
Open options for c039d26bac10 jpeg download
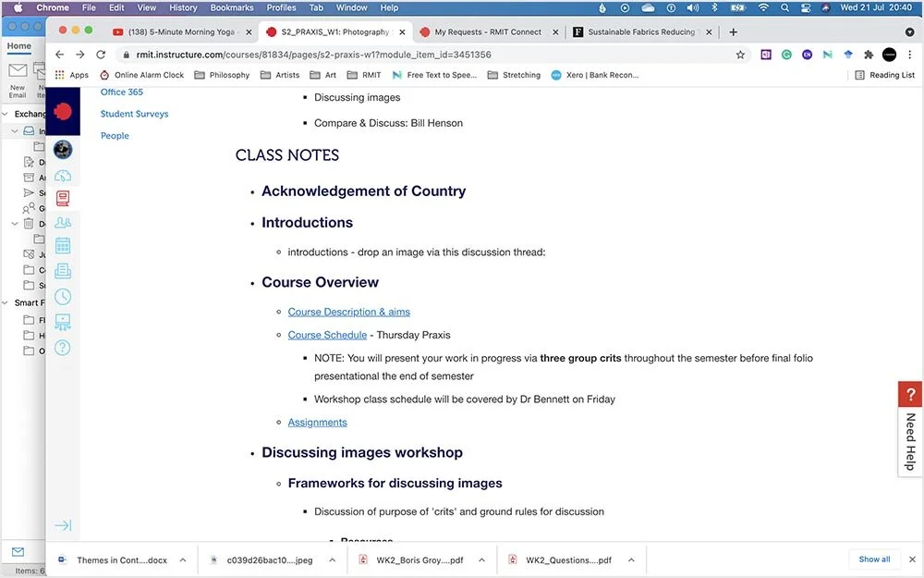click(333, 560)
